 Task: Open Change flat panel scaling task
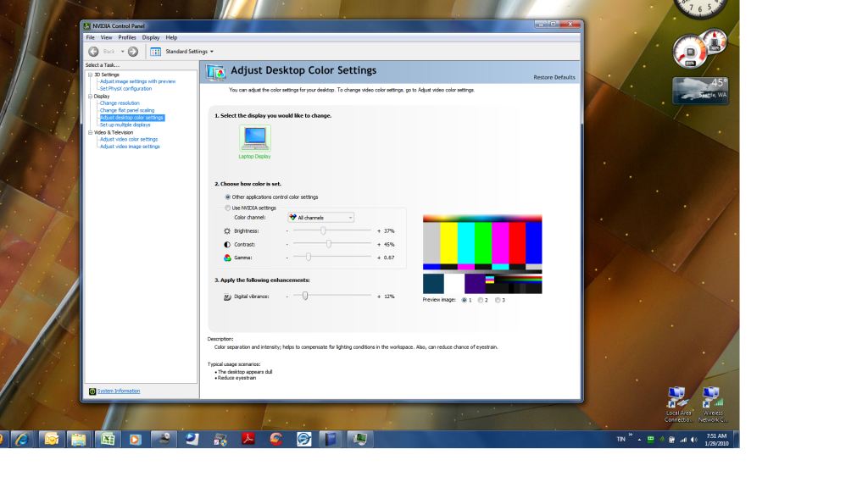(127, 111)
